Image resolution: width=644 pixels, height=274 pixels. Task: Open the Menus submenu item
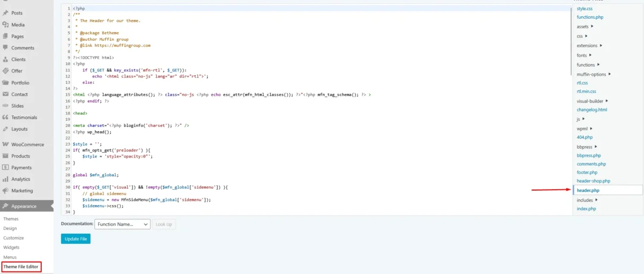point(10,257)
